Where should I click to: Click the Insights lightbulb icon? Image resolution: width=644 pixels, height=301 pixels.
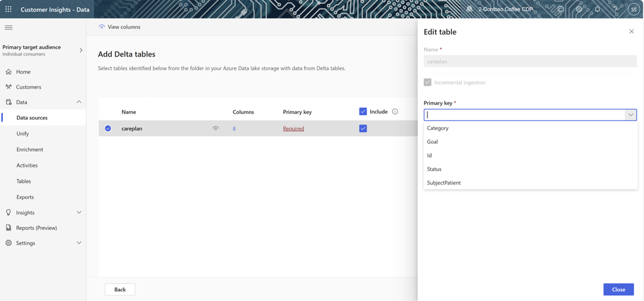click(x=8, y=213)
